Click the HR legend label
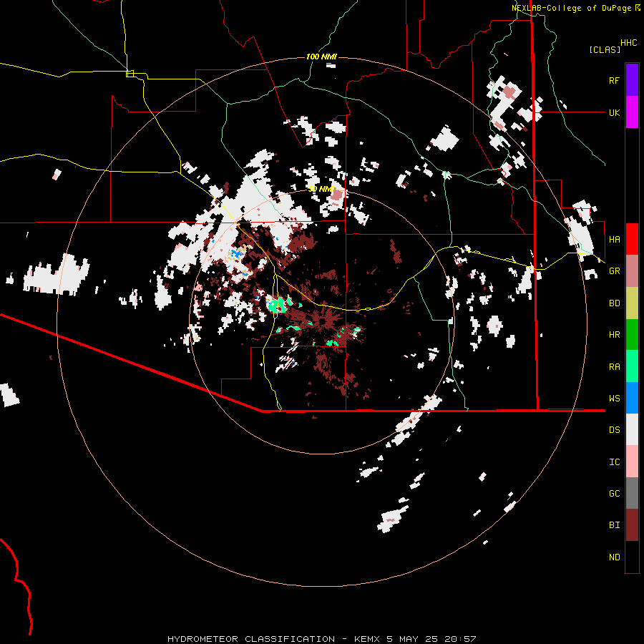 (614, 335)
